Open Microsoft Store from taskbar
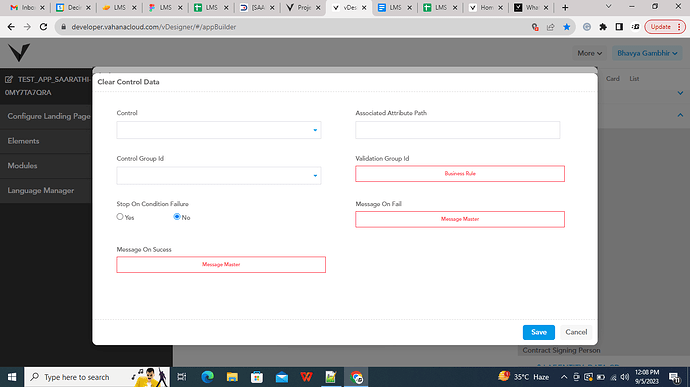This screenshot has height=387, width=690. pos(257,377)
